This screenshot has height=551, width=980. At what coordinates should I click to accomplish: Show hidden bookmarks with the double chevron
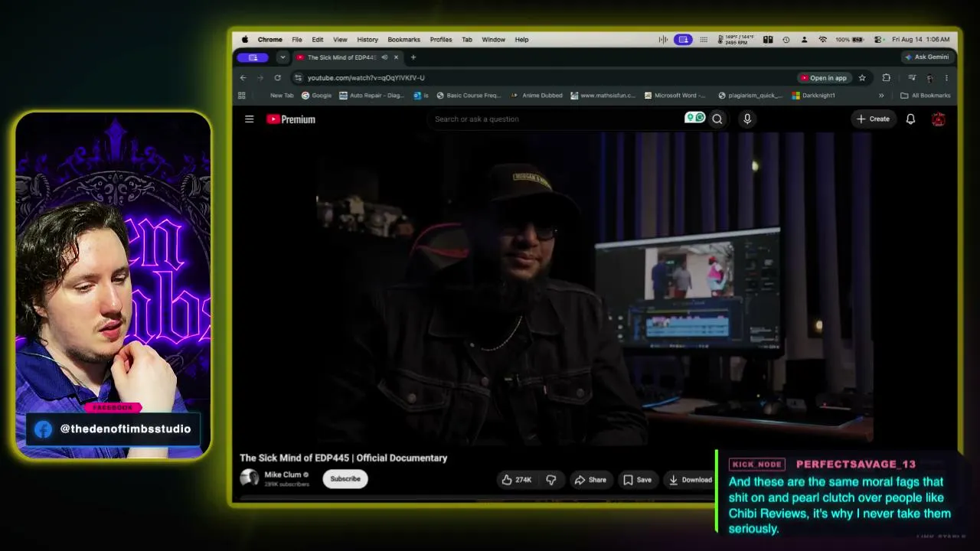click(x=881, y=96)
